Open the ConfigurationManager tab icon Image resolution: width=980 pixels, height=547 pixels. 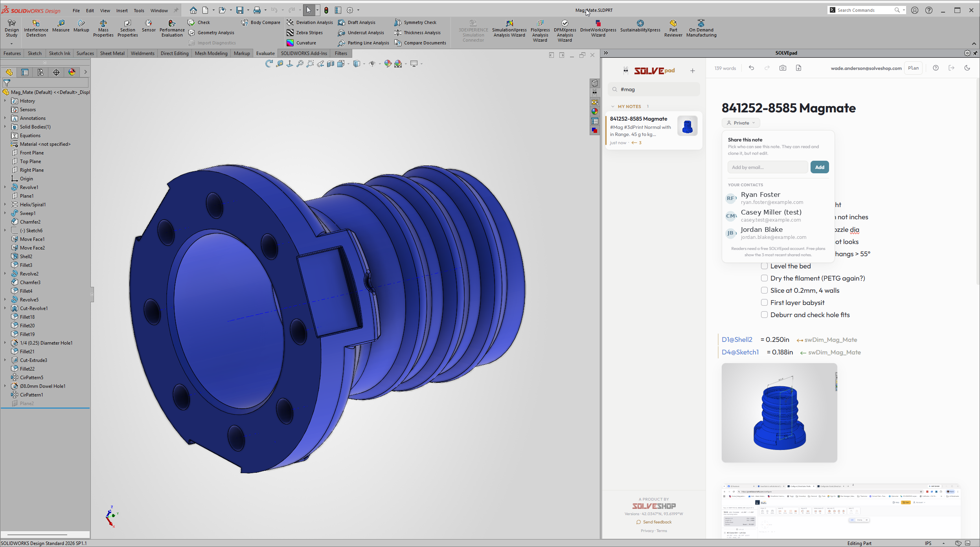click(x=40, y=72)
